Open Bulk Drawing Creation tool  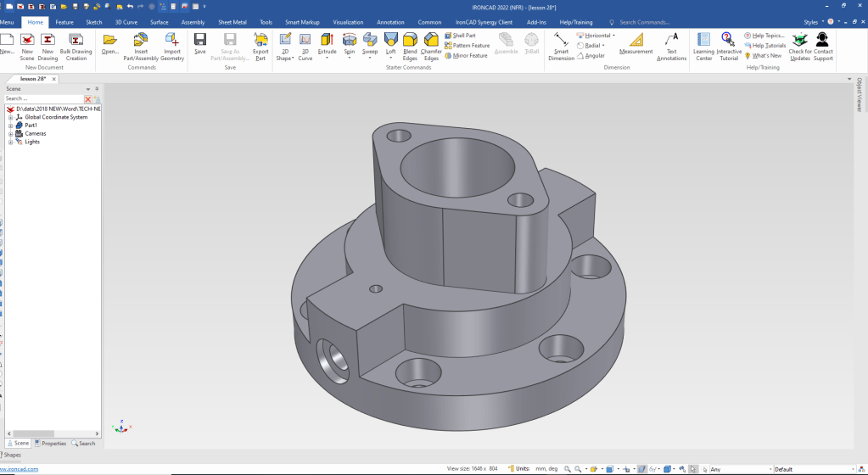(x=76, y=40)
